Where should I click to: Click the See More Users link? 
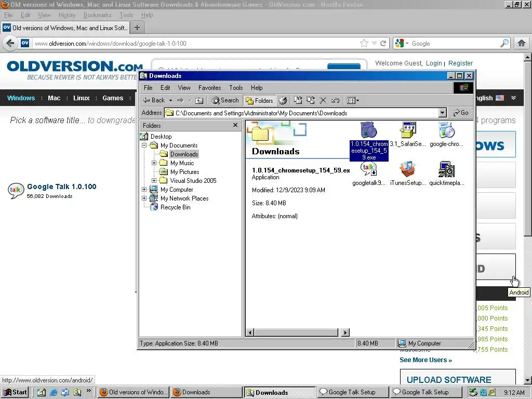point(426,360)
